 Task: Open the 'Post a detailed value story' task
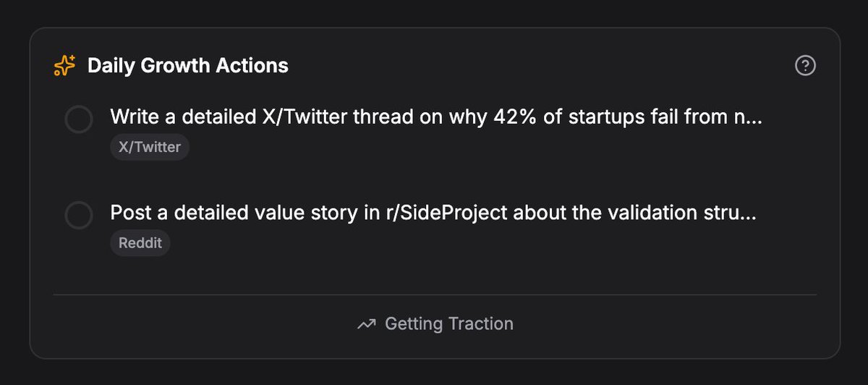433,213
